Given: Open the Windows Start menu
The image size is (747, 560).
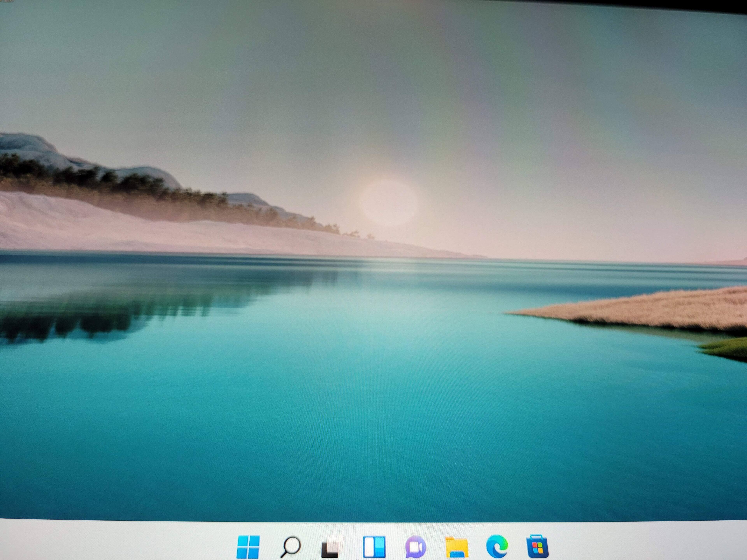Looking at the screenshot, I should 248,546.
